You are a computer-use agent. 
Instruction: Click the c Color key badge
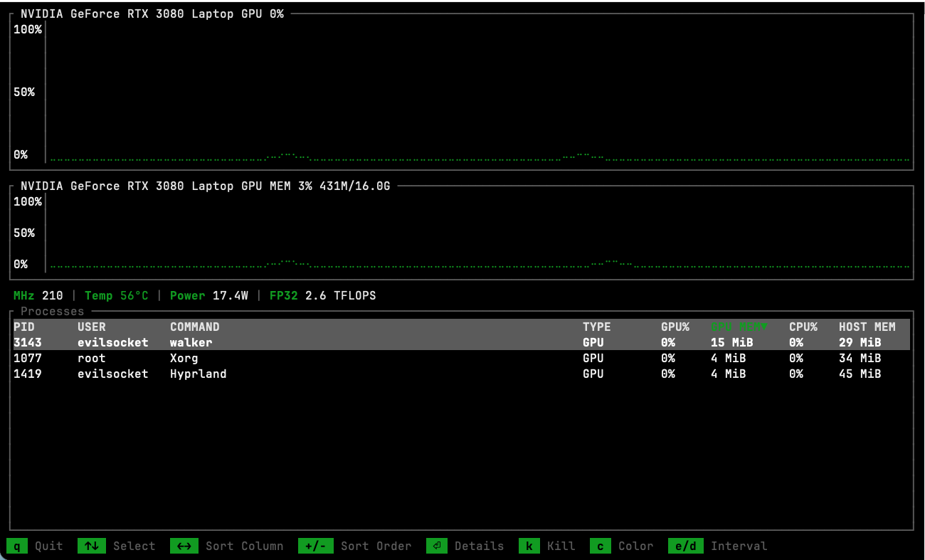click(601, 546)
